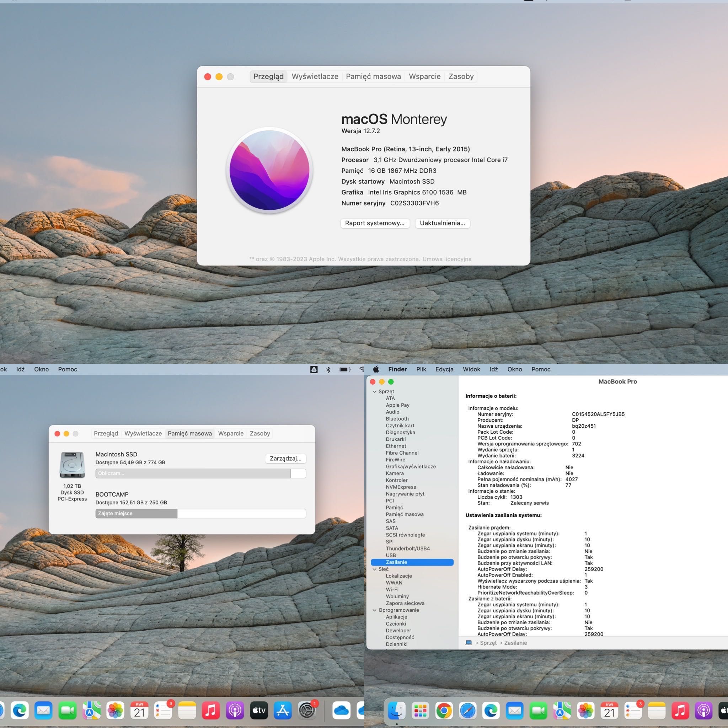Select Pamięć masowa tab in Monterey overview window

(x=374, y=76)
